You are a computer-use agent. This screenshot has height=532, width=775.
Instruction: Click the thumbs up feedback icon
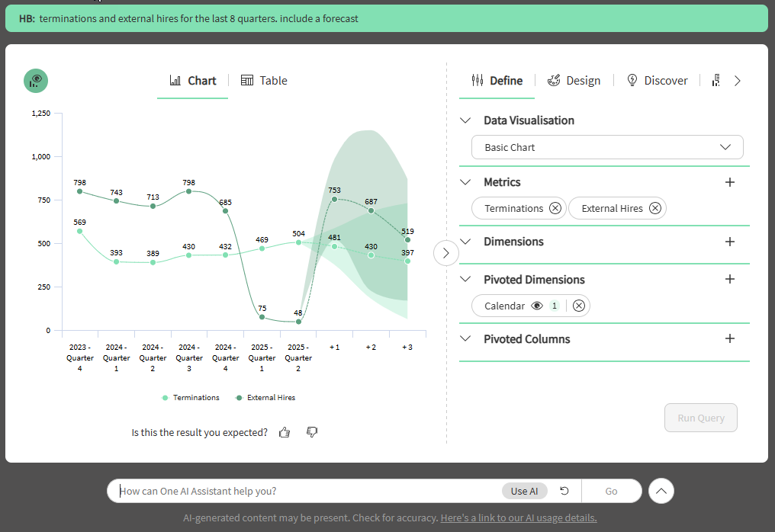point(285,432)
